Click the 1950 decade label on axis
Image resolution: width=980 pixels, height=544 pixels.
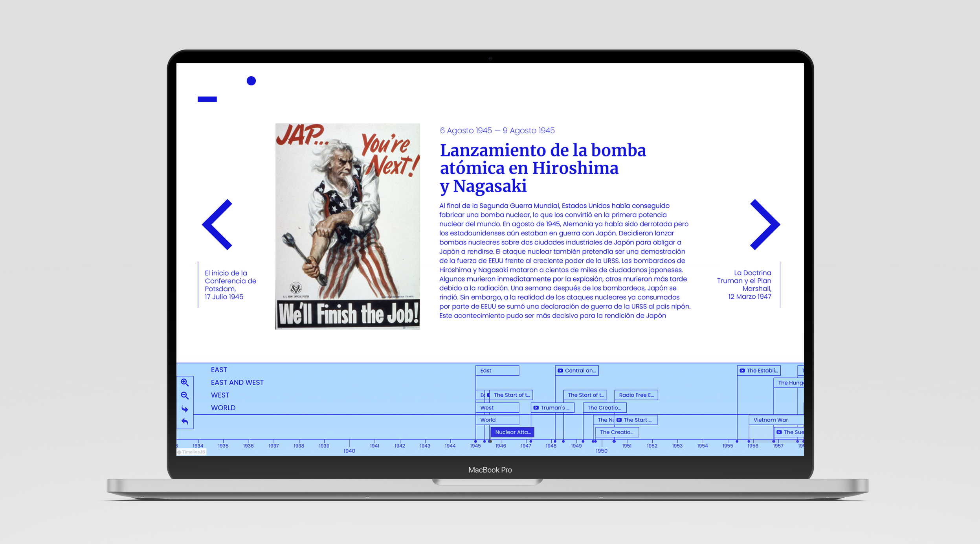pos(602,451)
